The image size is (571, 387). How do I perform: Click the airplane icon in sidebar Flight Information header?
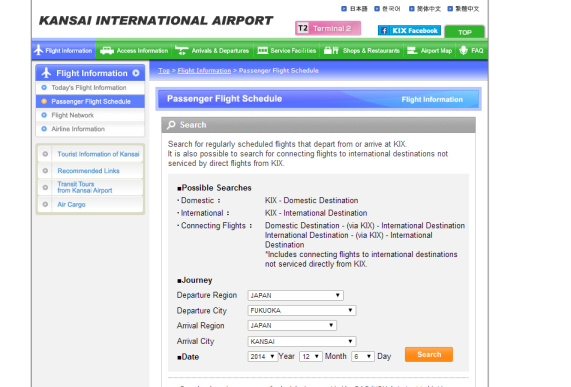46,73
